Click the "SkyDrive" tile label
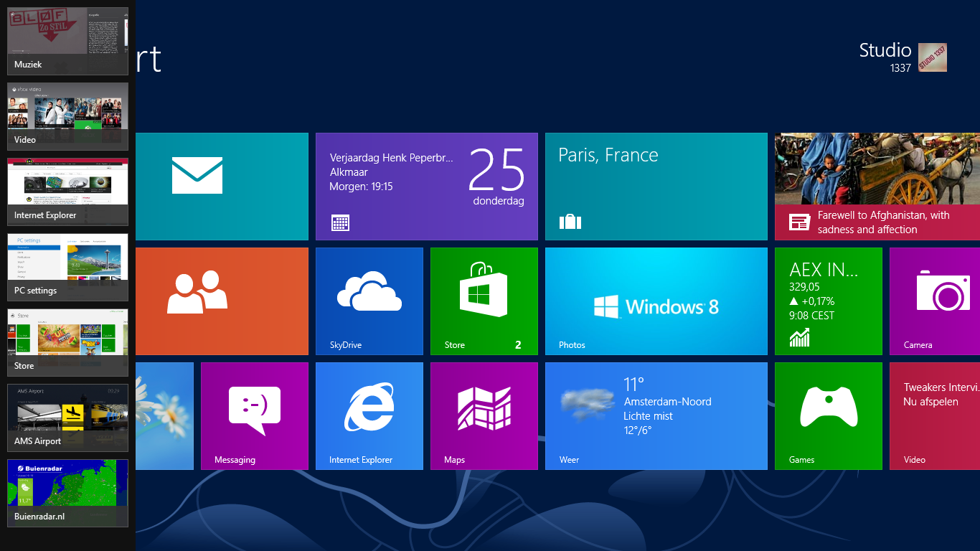This screenshot has width=980, height=551. click(346, 345)
